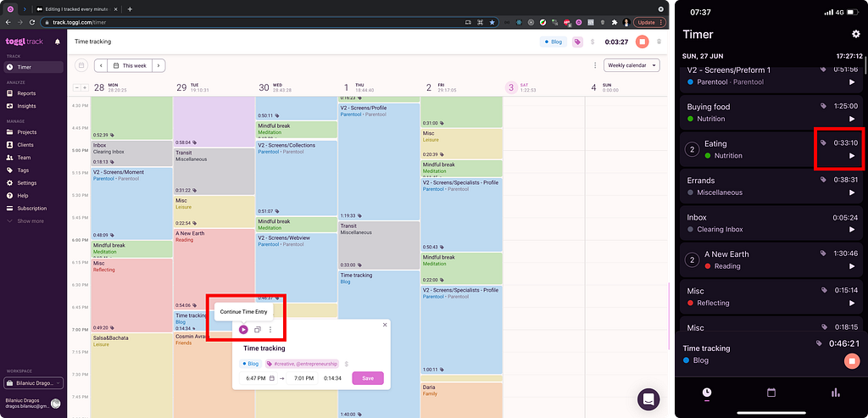The width and height of the screenshot is (868, 418).
Task: Click the Chrome extensions puzzle icon
Action: pos(615,22)
